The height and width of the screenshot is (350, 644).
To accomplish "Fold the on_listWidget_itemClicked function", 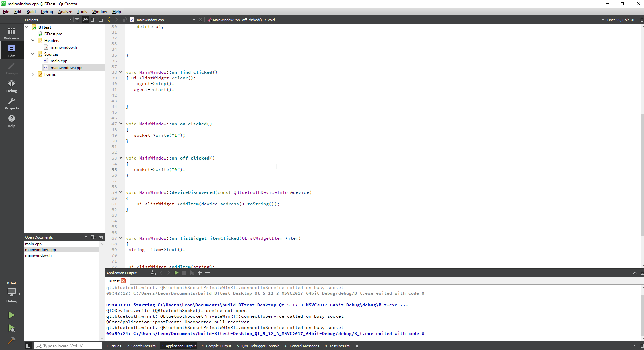I will tap(121, 238).
